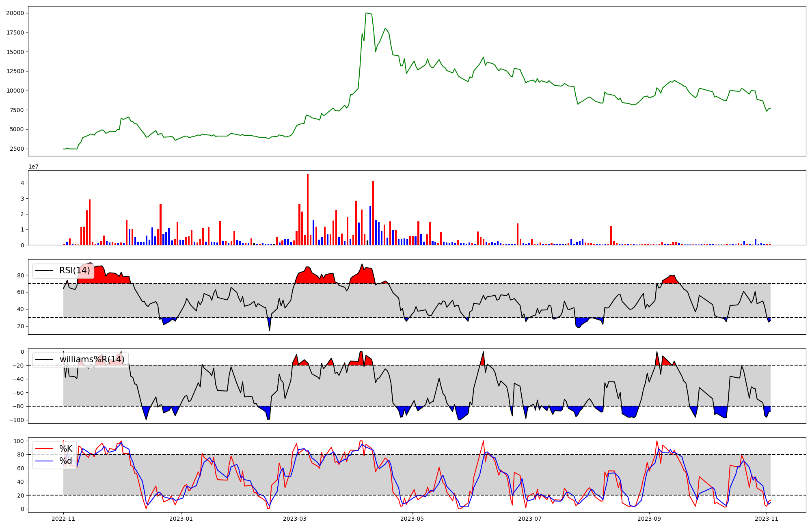Click the price chart's highest peak near 20000
812x528 pixels.
(366, 13)
